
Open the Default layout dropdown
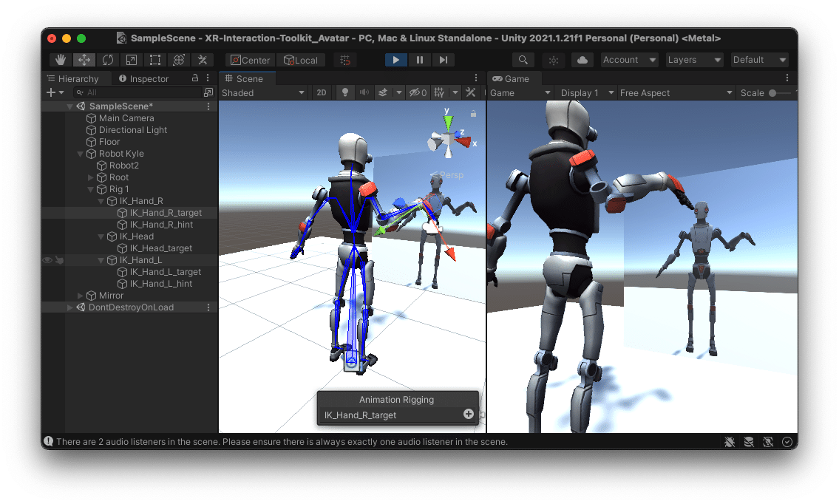[x=759, y=60]
